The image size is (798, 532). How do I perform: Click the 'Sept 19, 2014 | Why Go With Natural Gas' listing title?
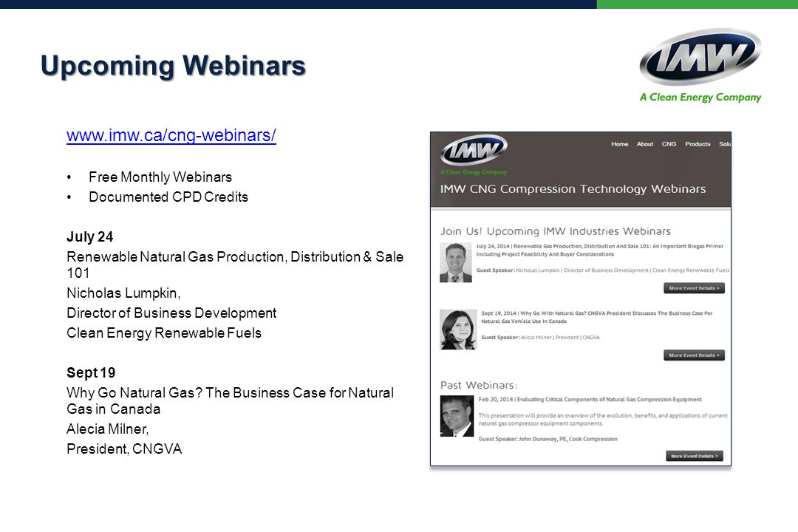tap(596, 317)
